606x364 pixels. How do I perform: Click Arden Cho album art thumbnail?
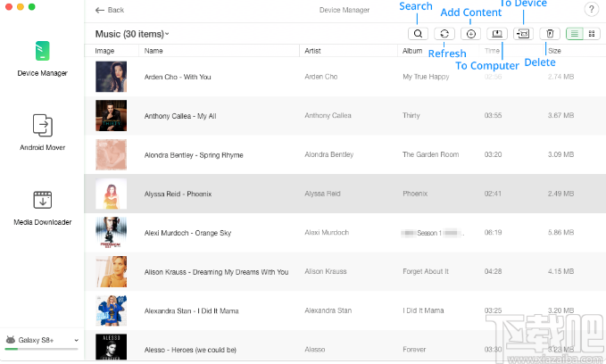(x=111, y=77)
